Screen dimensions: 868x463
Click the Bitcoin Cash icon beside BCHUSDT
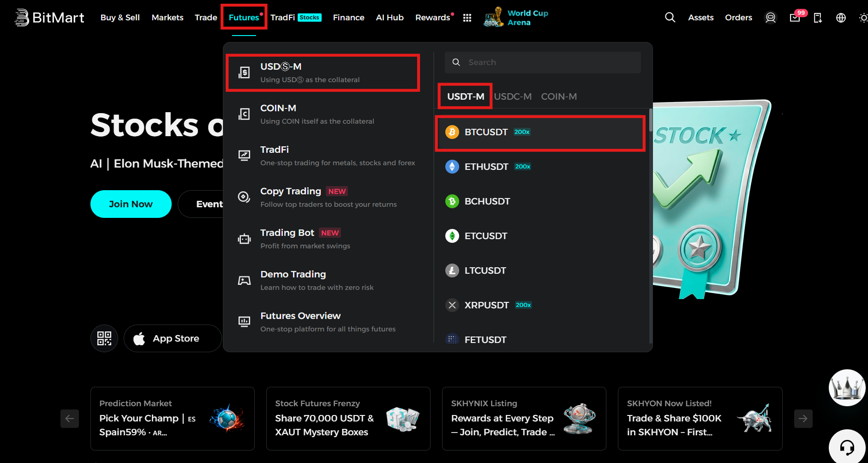452,201
